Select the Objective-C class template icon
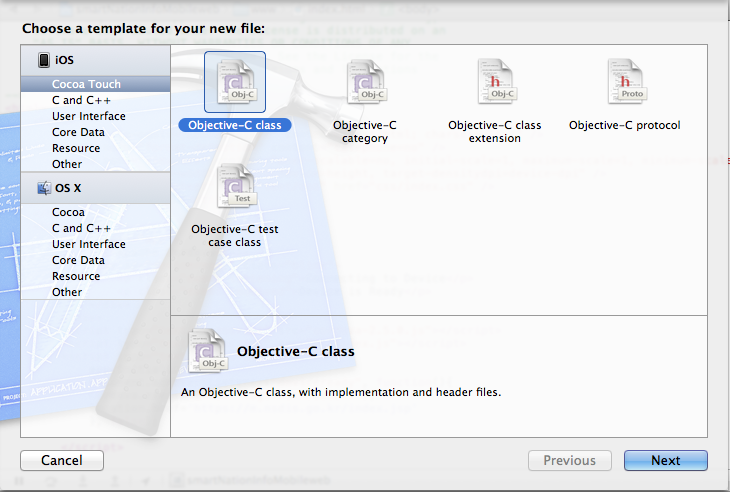 [235, 82]
